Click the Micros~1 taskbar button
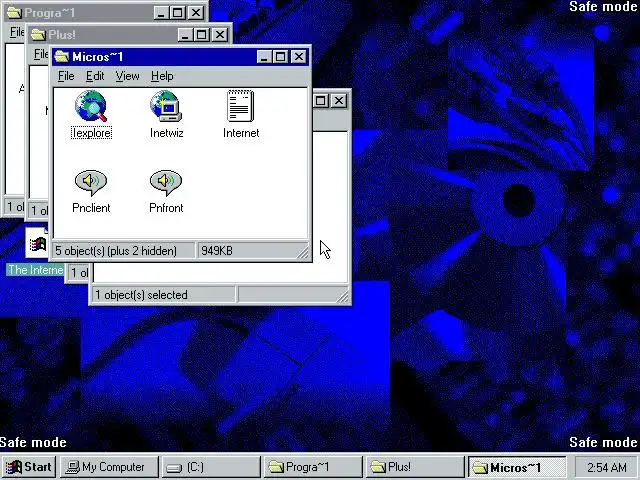640x480 pixels. point(517,467)
